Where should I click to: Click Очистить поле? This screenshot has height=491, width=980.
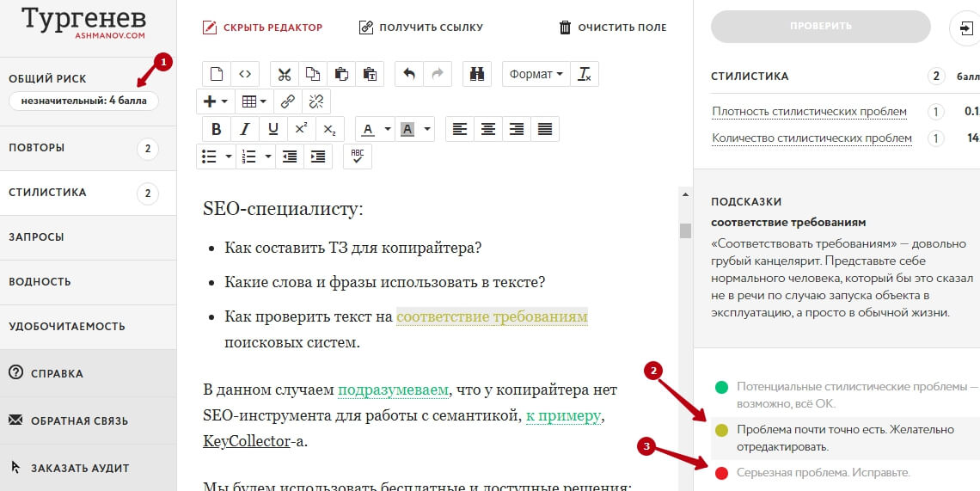point(612,28)
